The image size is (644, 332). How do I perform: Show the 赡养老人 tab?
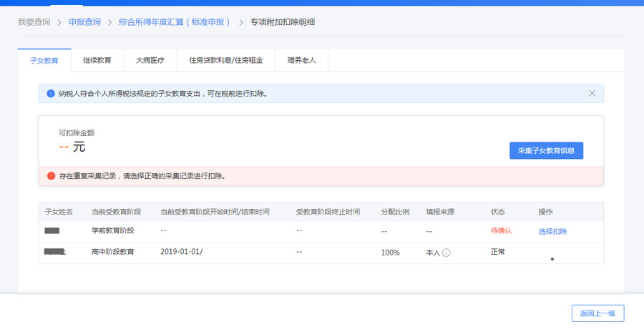click(x=301, y=61)
